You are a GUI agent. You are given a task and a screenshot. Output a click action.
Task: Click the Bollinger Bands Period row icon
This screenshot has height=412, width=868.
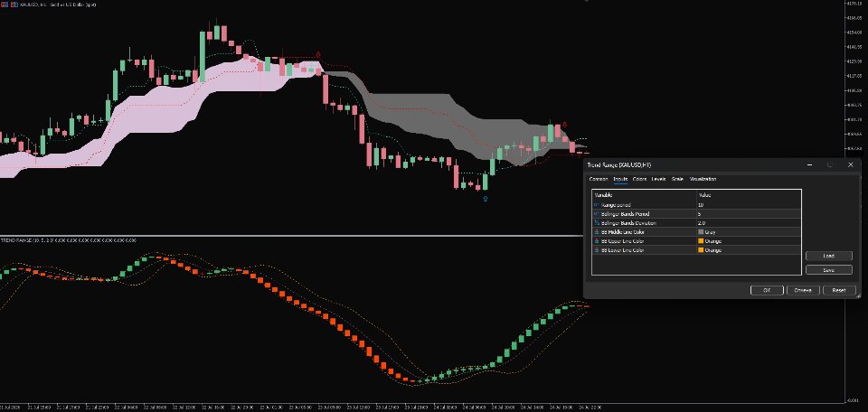tap(596, 214)
